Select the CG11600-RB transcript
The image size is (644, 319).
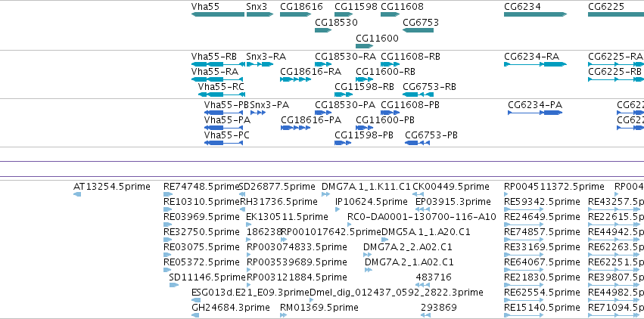(x=364, y=79)
